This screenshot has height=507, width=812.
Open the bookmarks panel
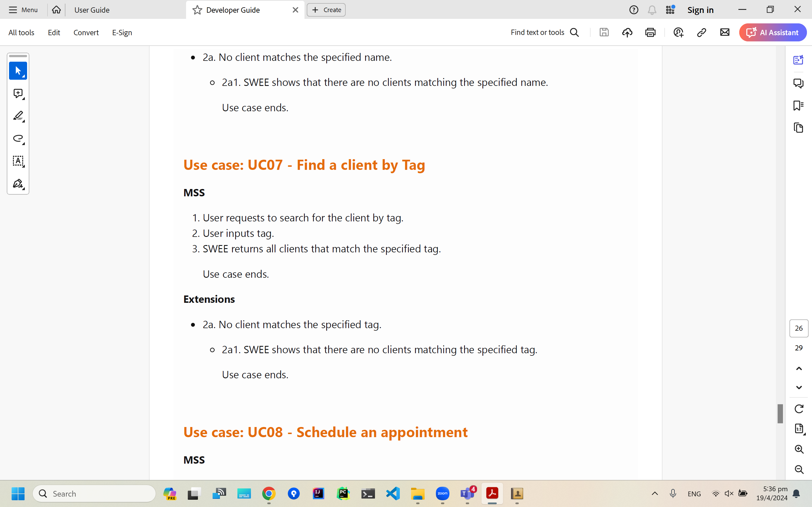(798, 105)
